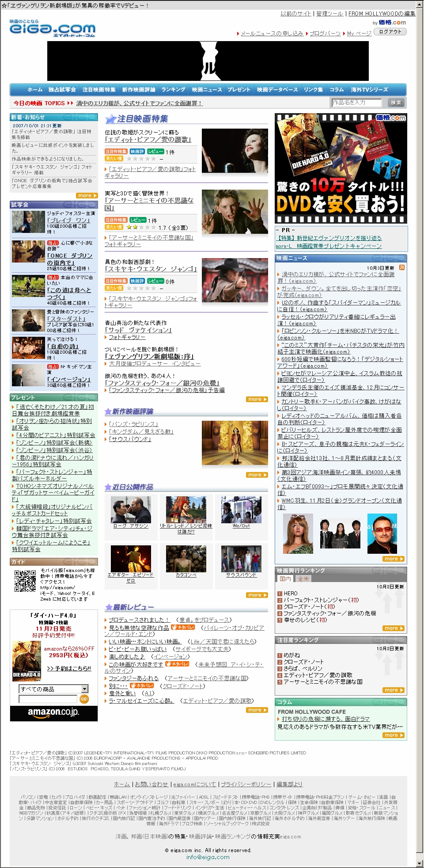Image resolution: width=424 pixels, height=868 pixels.
Task: Open the お問い合わせ footer link
Action: (151, 784)
